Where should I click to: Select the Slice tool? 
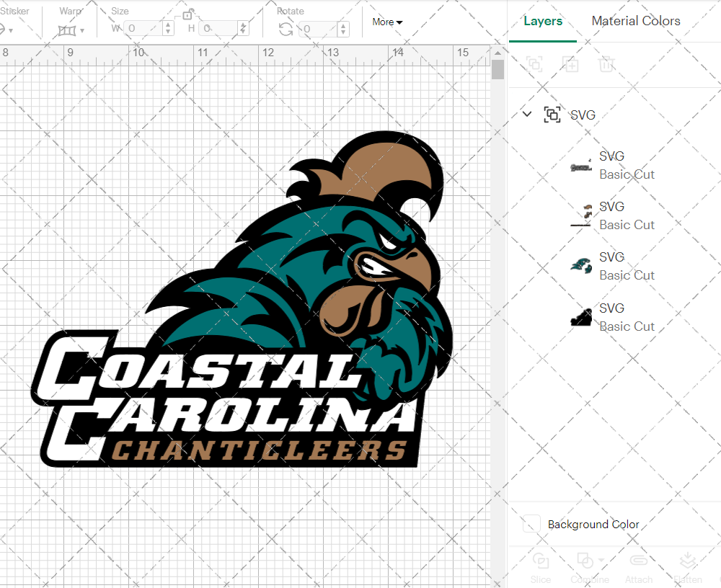pos(541,569)
